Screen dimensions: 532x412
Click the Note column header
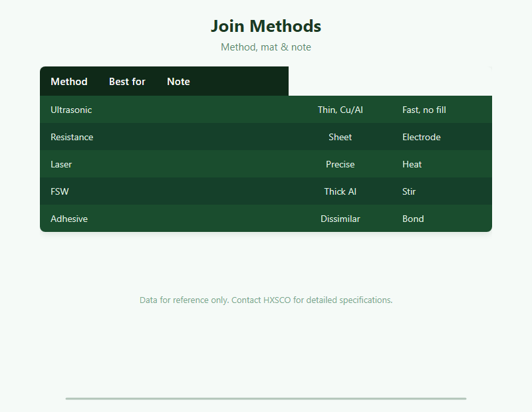click(x=178, y=81)
